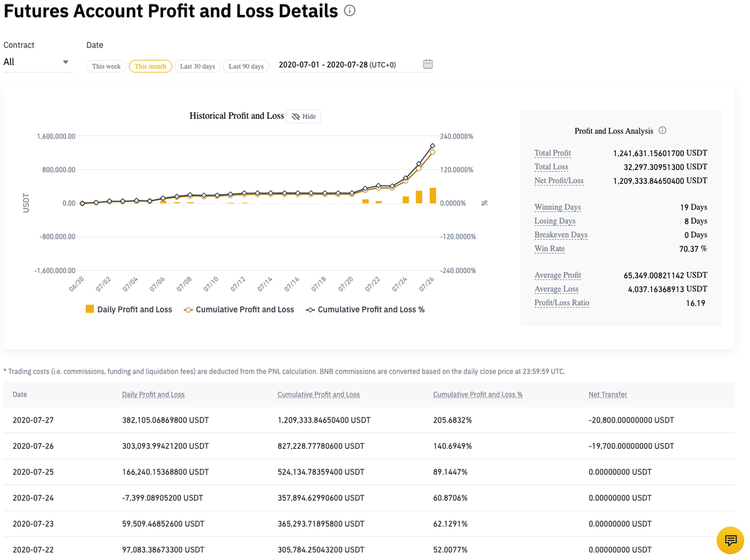The height and width of the screenshot is (560, 750).
Task: Click the -7,399.08905200 USDT daily loss value
Action: (x=162, y=498)
